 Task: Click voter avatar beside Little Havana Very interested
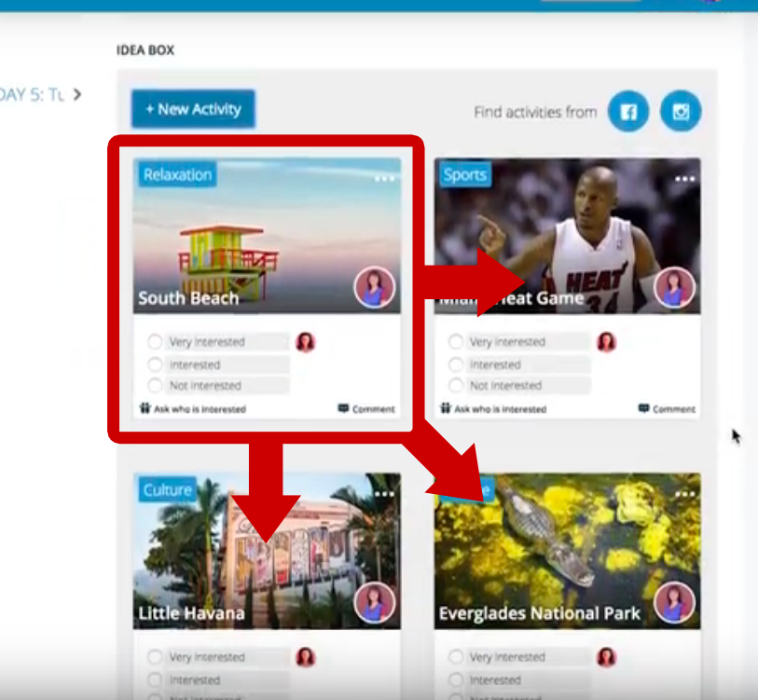[x=306, y=657]
